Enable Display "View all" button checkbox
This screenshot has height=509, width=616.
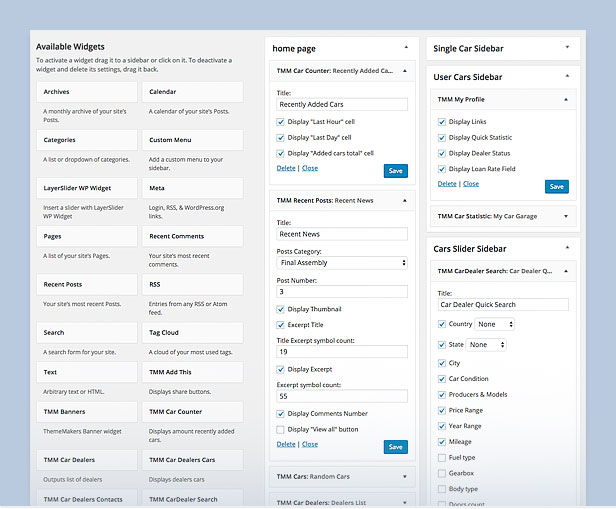[x=281, y=429]
